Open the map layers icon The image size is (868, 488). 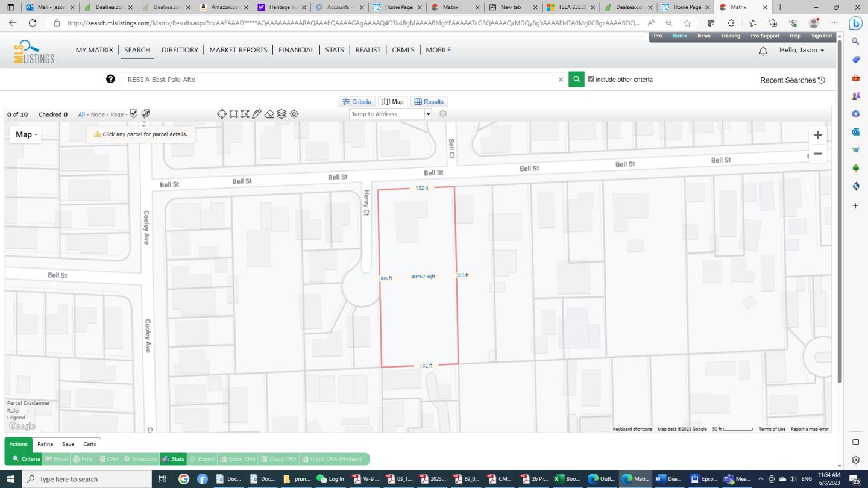pyautogui.click(x=281, y=114)
